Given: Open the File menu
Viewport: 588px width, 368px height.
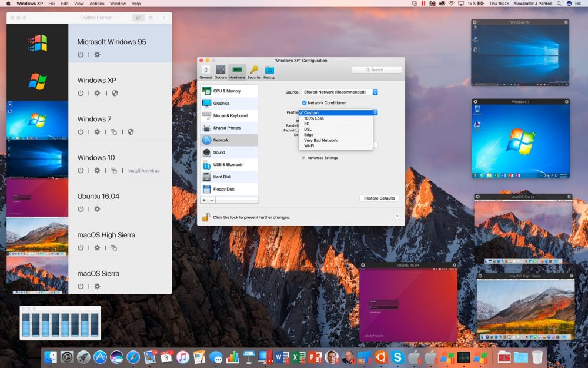Looking at the screenshot, I should pos(52,4).
